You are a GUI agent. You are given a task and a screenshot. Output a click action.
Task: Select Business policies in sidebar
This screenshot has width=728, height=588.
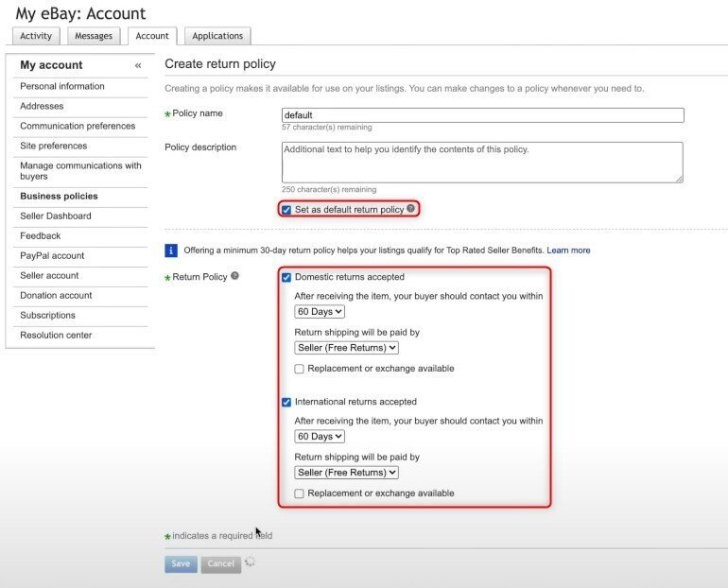(x=59, y=197)
